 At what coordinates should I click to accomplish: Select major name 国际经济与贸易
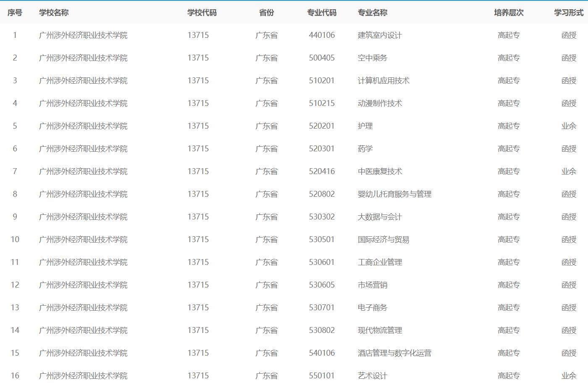(x=383, y=240)
